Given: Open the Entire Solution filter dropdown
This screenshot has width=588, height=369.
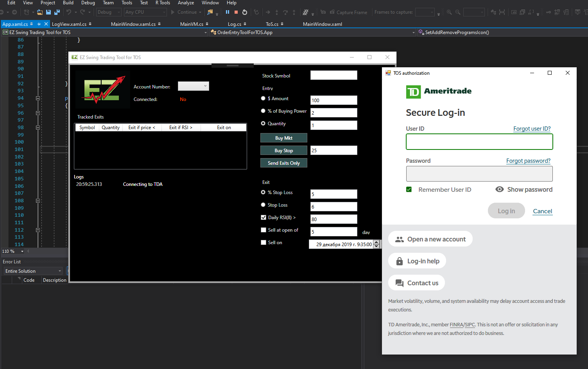Looking at the screenshot, I should [x=33, y=271].
